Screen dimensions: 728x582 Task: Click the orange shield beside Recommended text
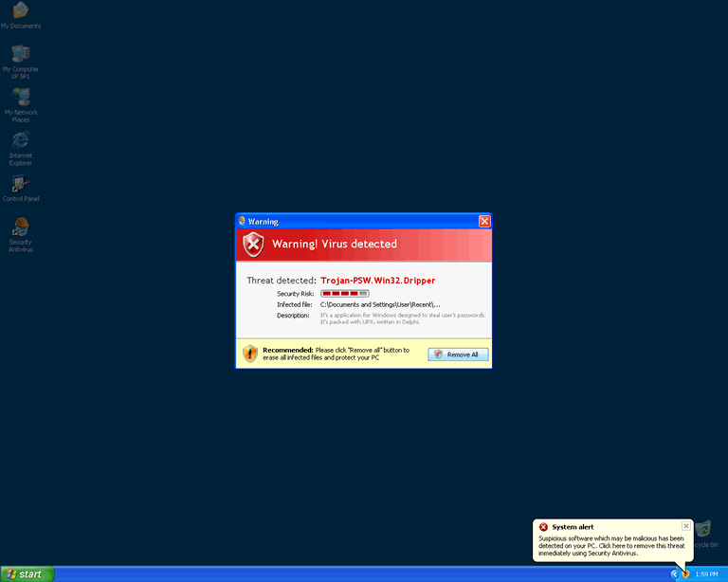[250, 354]
